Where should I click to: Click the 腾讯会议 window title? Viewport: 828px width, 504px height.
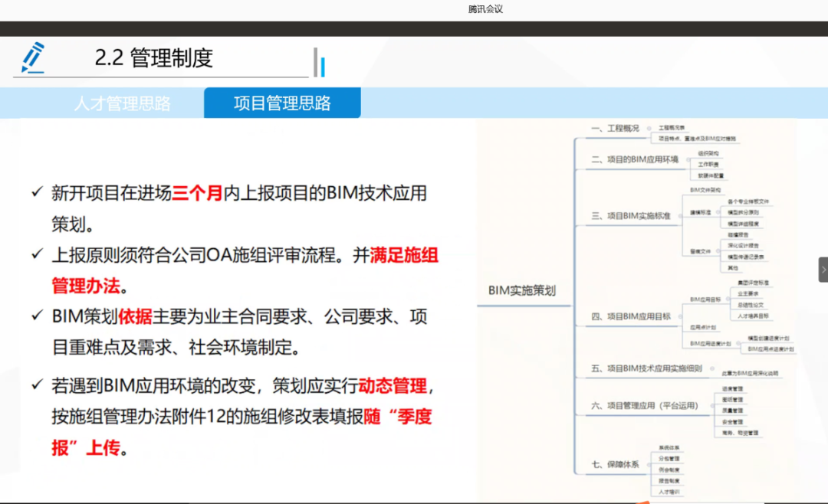click(485, 9)
